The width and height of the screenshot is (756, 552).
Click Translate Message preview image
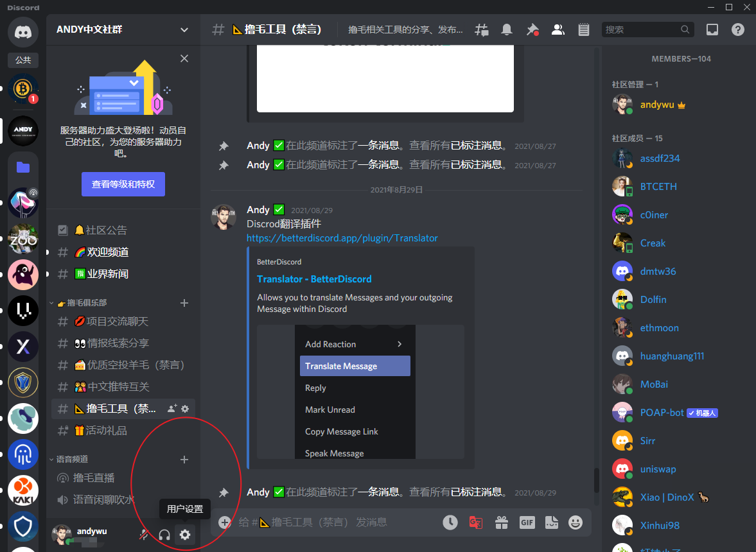click(360, 392)
